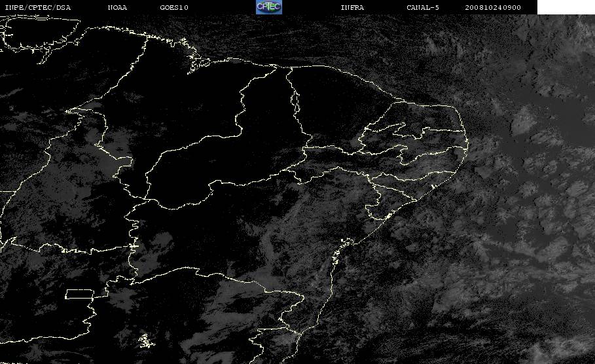Select the CANAL-5 channel label
The image size is (595, 364).
pyautogui.click(x=423, y=8)
